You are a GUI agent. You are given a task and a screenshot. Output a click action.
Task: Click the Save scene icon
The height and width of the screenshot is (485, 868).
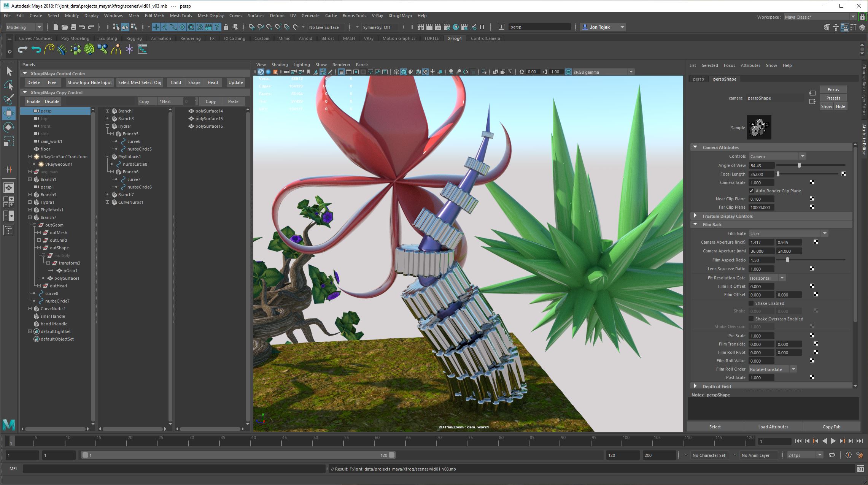click(73, 27)
